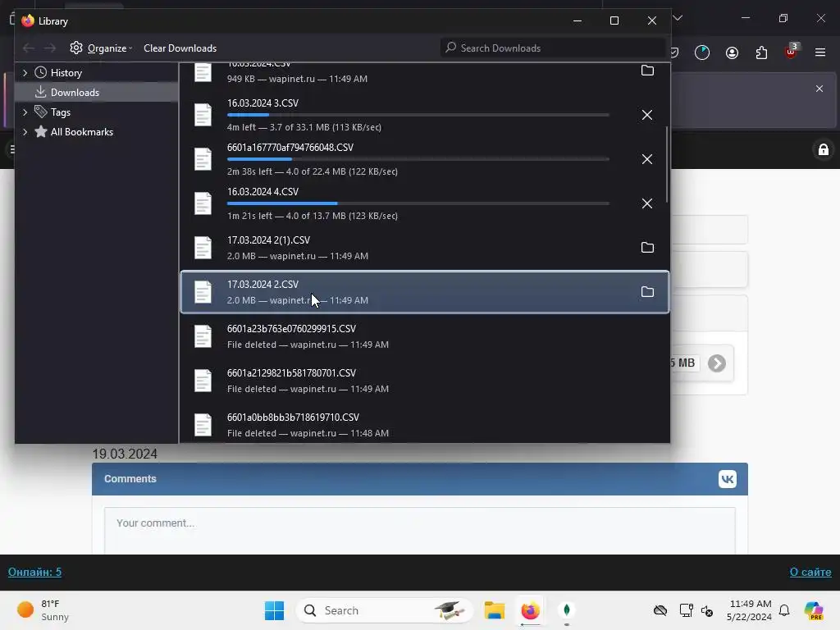This screenshot has width=840, height=630.
Task: Open File Explorer from the taskbar
Action: (x=494, y=610)
